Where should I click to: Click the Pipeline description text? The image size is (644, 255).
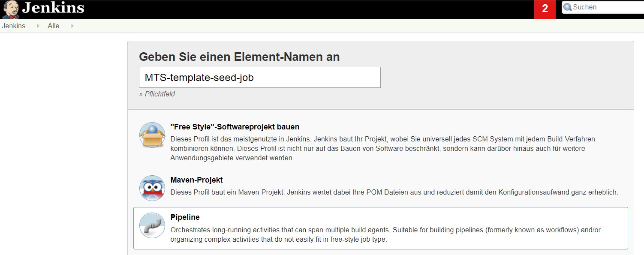click(385, 235)
